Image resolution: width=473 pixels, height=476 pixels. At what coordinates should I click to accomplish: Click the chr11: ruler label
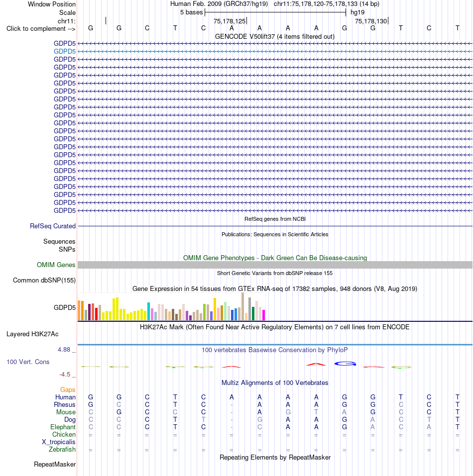[67, 21]
